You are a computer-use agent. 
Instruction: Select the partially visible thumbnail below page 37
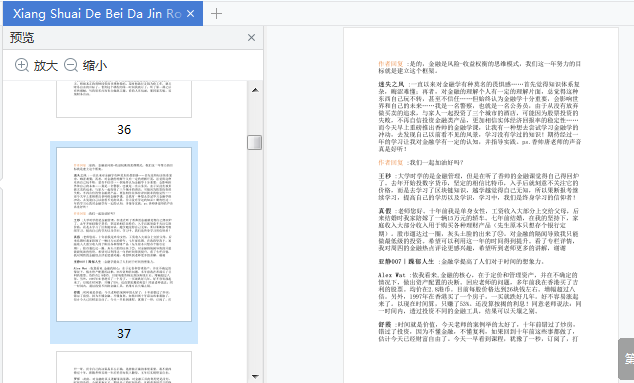[x=124, y=367]
